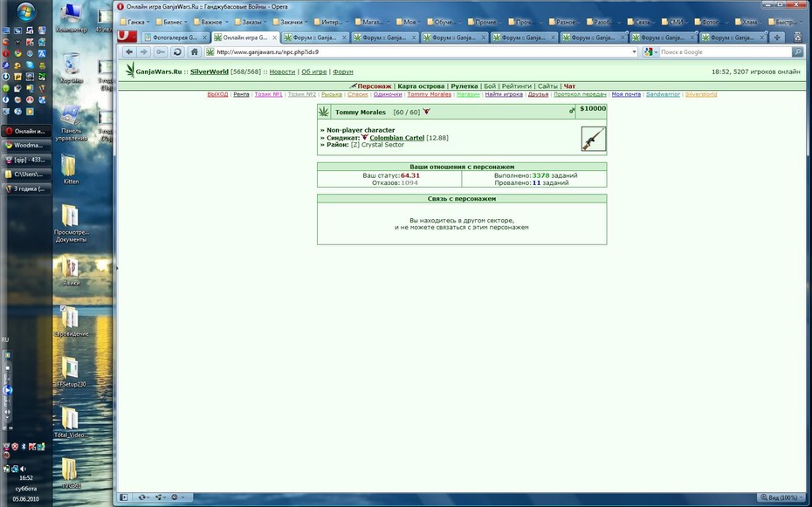This screenshot has width=812, height=507.
Task: Expand the Важное bookmarks folder
Action: (211, 22)
